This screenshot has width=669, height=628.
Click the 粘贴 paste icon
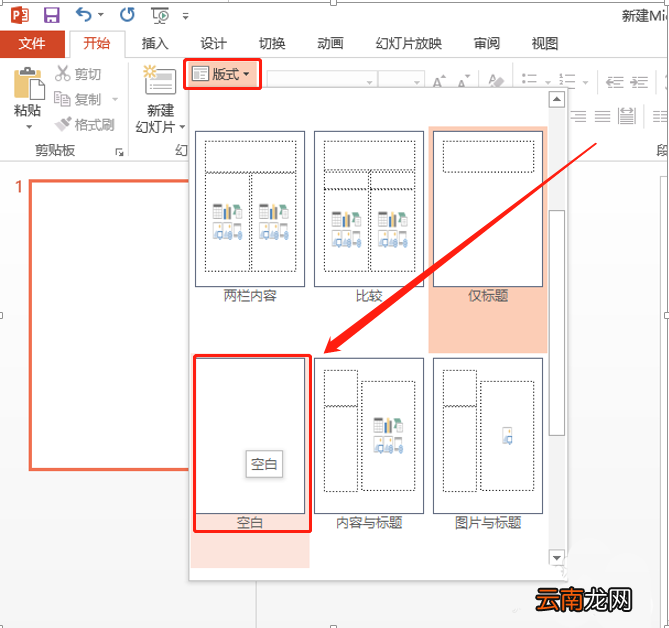pyautogui.click(x=29, y=83)
